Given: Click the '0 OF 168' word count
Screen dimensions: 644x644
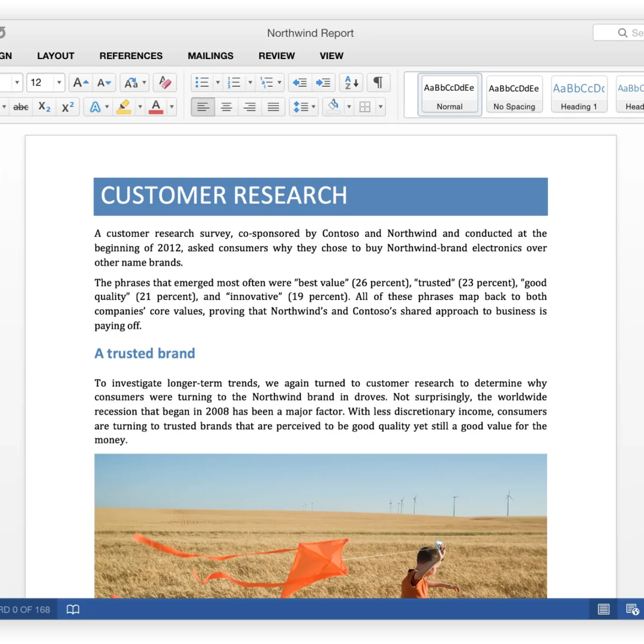Looking at the screenshot, I should pyautogui.click(x=31, y=610).
